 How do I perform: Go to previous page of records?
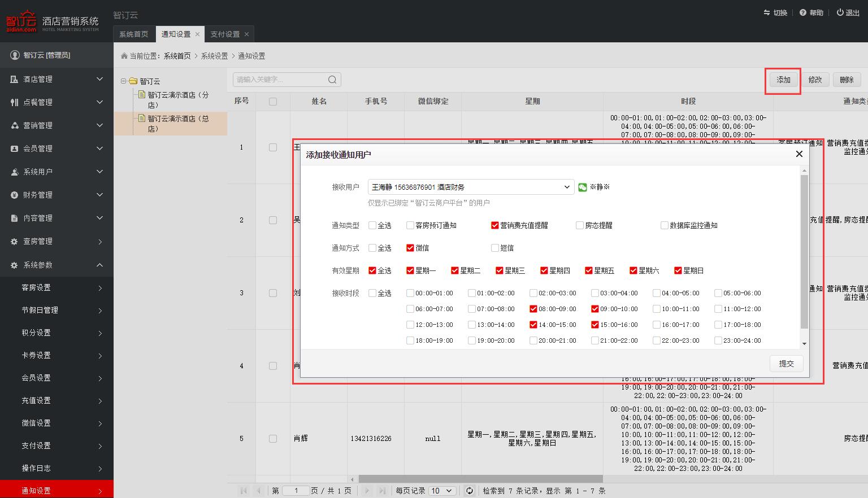(x=258, y=491)
